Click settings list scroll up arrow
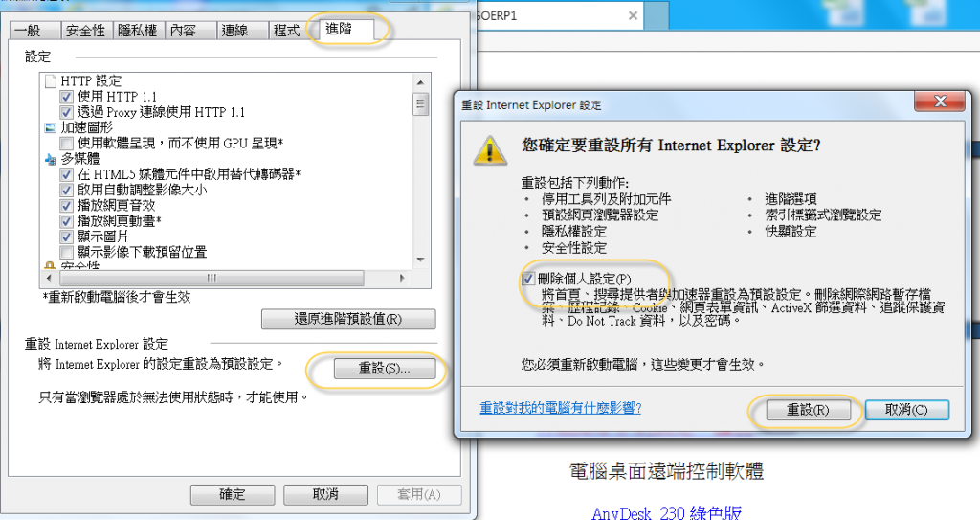The image size is (980, 520). click(x=421, y=82)
